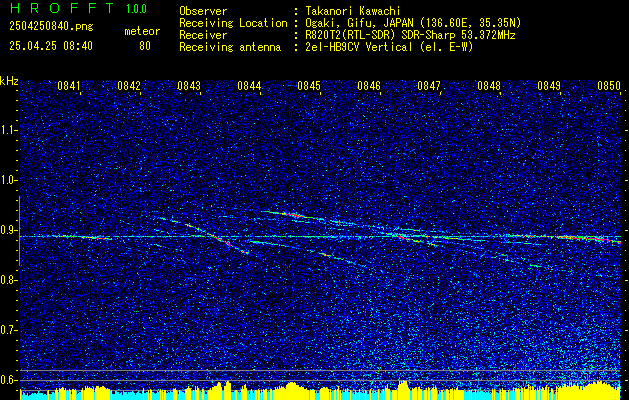Click the date stamp 25.04.25 08:40
The image size is (629, 400).
51,46
